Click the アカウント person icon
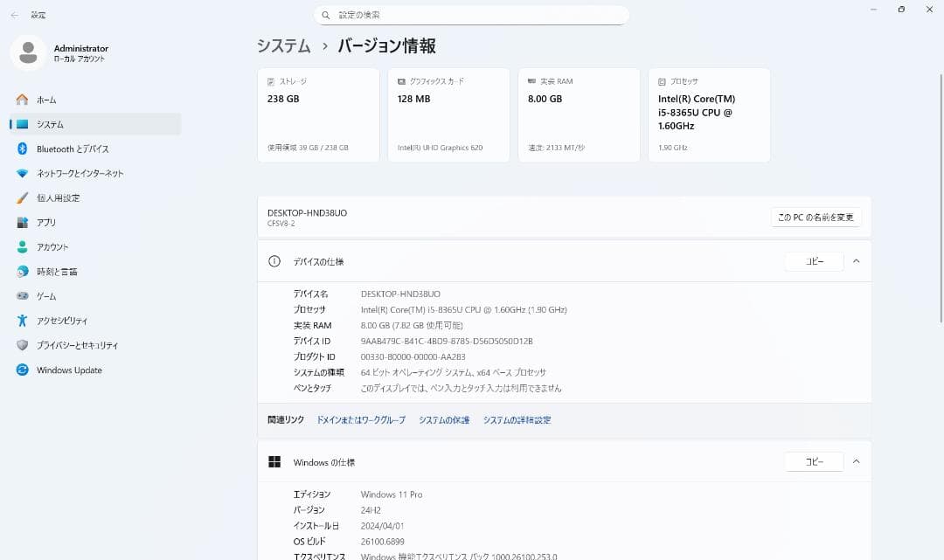 22,246
